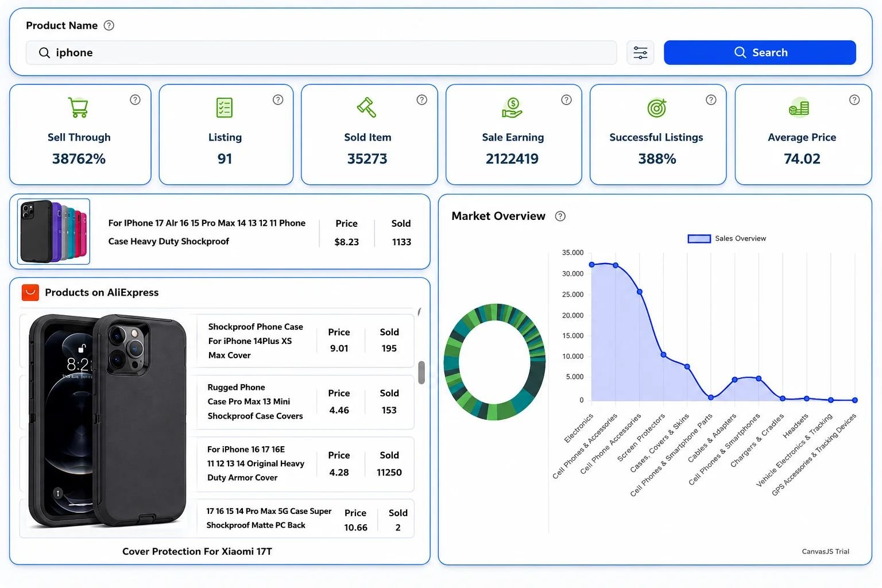Click the Average Price coins icon
882x588 pixels.
(799, 107)
